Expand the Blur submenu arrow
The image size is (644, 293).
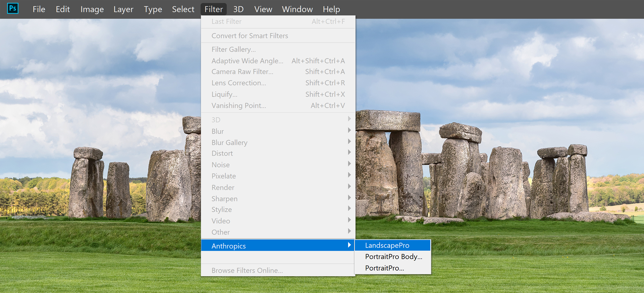[x=349, y=130]
